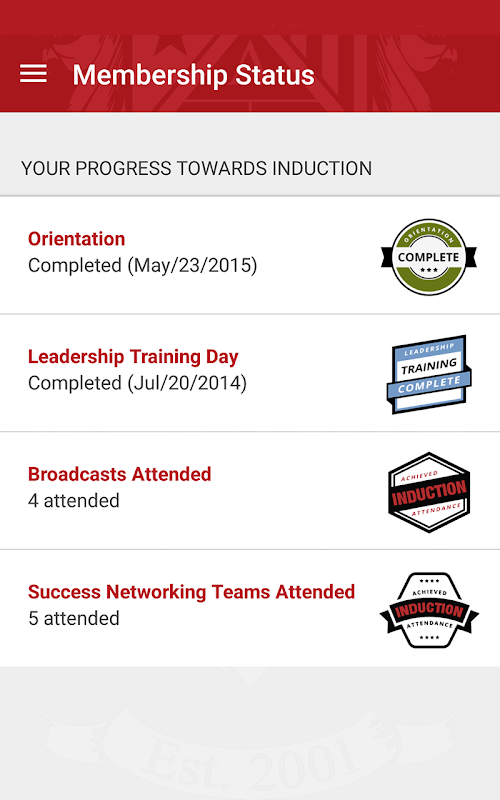
Task: Click Your Progress Towards Induction header
Action: pos(196,168)
